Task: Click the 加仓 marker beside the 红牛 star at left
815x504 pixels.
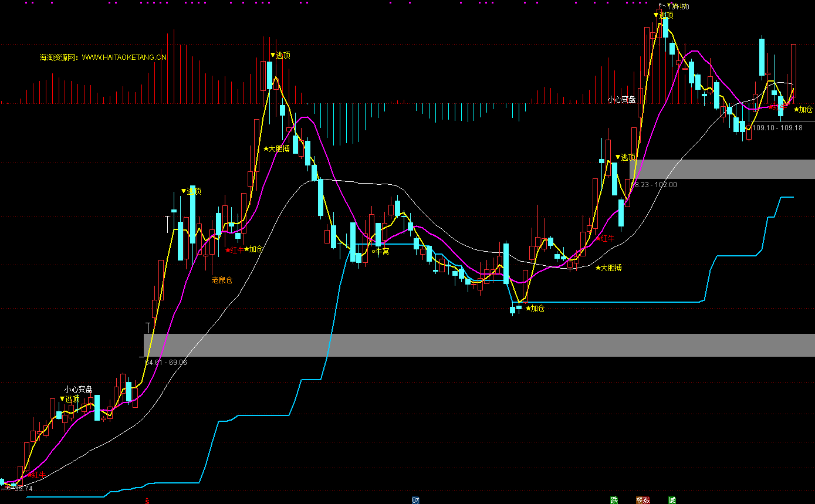Action: point(253,249)
